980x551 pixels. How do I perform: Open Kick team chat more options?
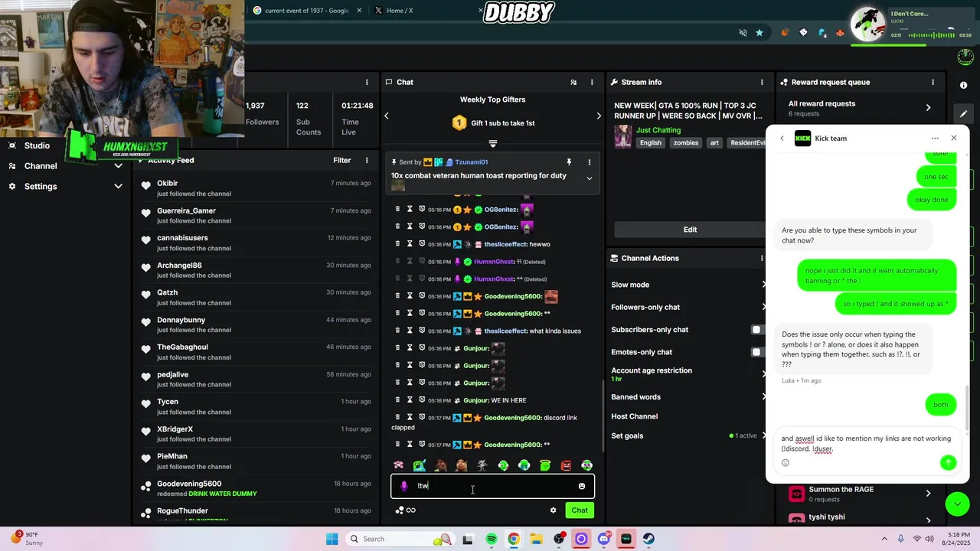click(x=935, y=139)
